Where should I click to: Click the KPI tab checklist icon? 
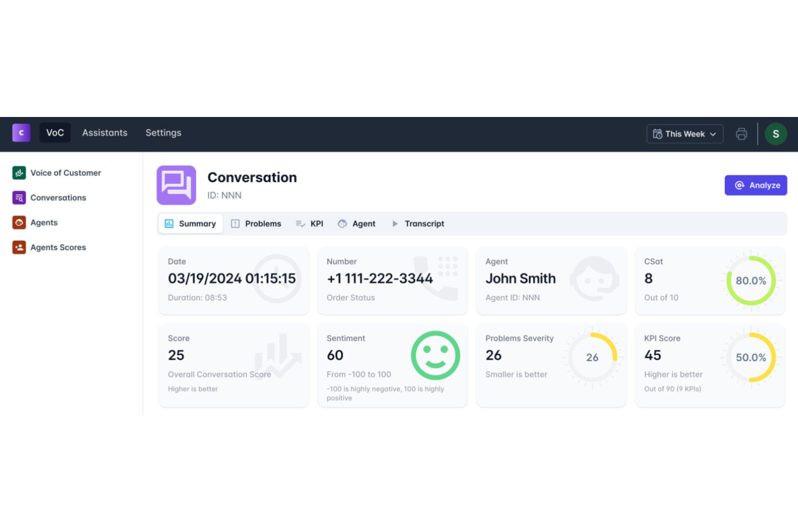point(300,223)
